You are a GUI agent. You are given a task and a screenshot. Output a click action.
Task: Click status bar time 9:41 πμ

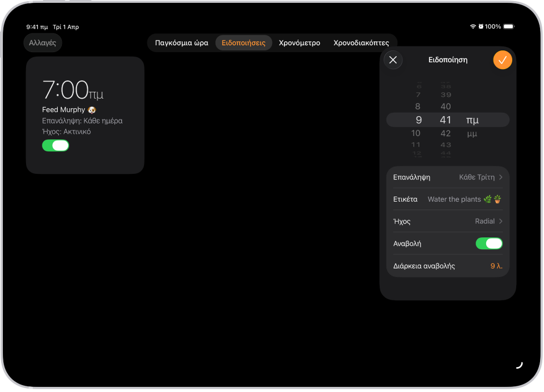pos(37,27)
